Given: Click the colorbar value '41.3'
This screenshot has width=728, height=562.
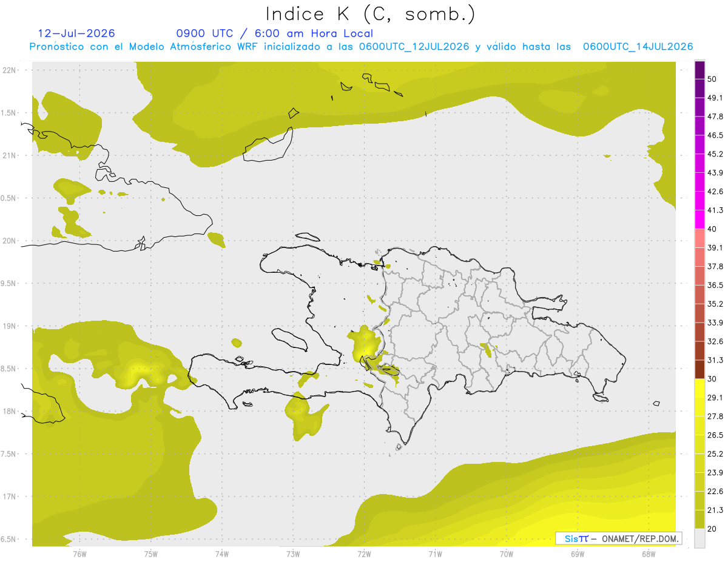Looking at the screenshot, I should (715, 210).
